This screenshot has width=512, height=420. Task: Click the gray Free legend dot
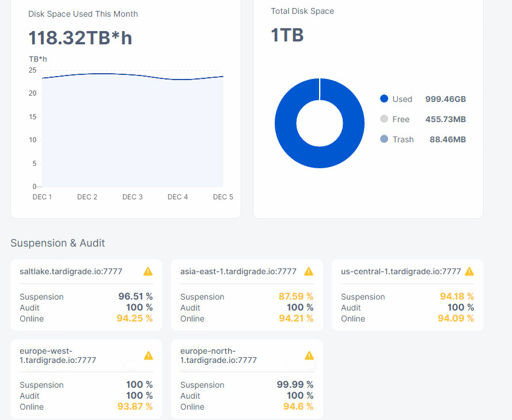(384, 119)
